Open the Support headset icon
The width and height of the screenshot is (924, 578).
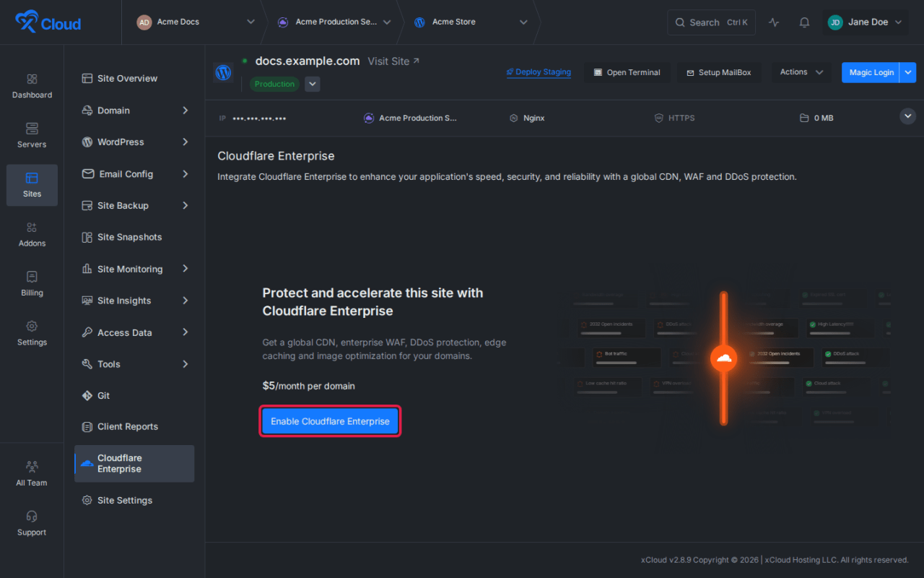point(32,517)
